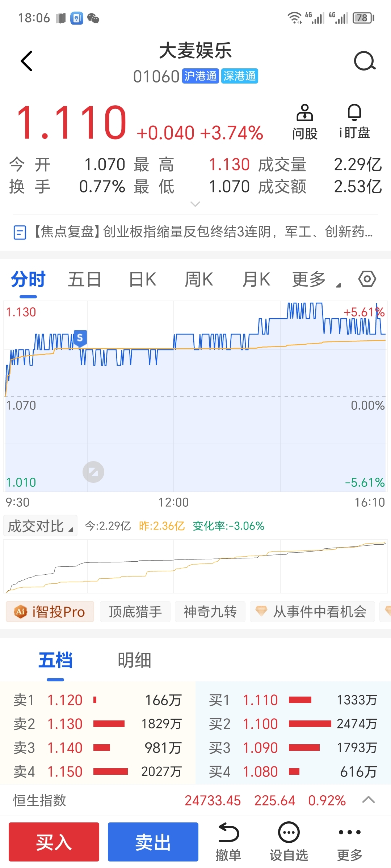Tap the 昨:2.36亿 volume label
The width and height of the screenshot is (391, 868).
(x=162, y=526)
